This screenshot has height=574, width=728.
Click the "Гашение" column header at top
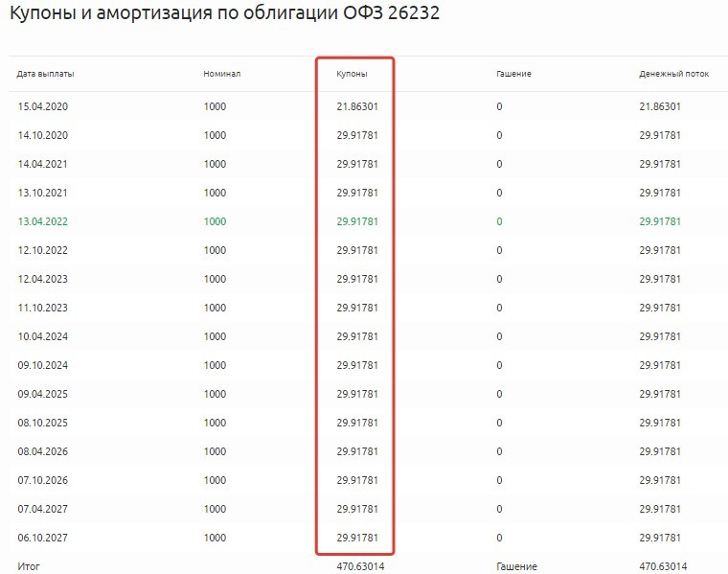point(513,74)
